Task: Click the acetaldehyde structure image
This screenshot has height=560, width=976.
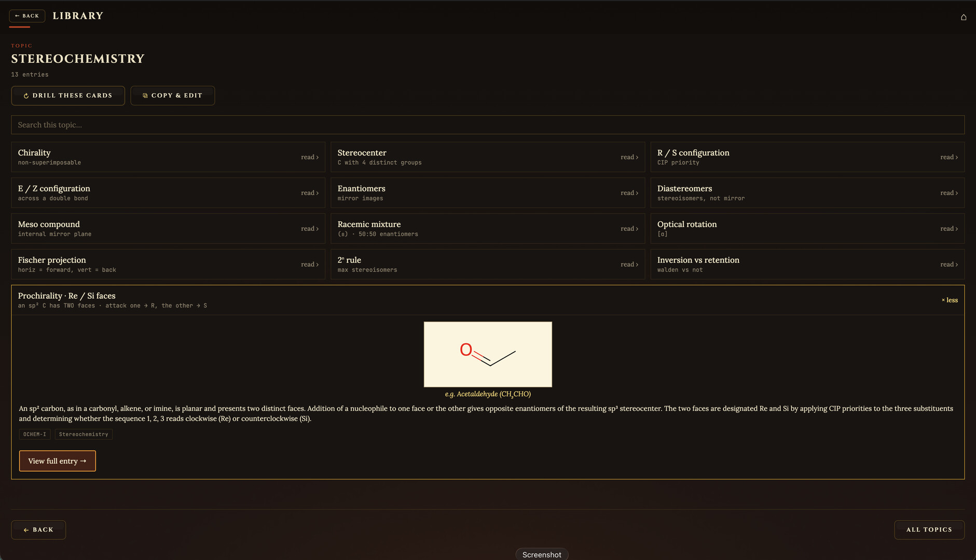Action: pos(488,354)
